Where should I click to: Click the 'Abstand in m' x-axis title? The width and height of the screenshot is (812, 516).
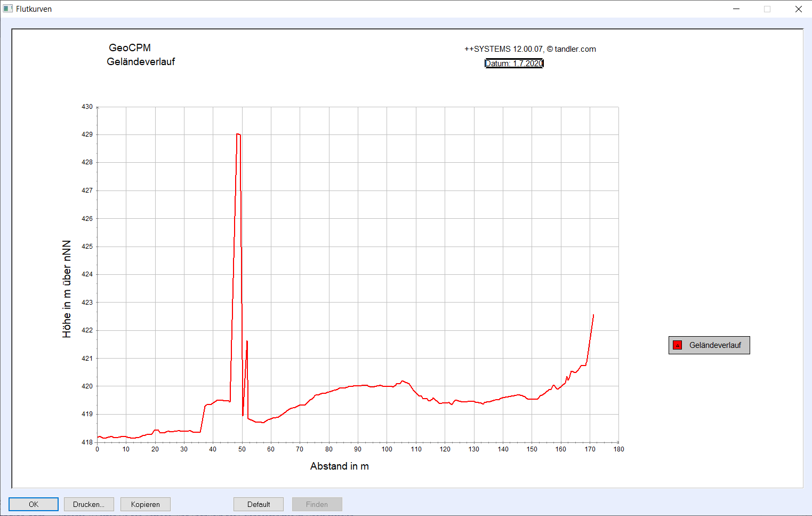(340, 466)
